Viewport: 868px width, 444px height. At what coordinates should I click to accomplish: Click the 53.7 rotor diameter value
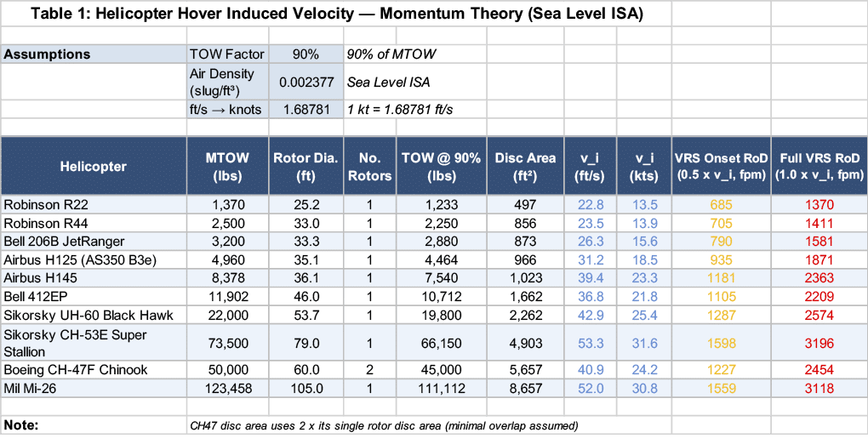306,315
